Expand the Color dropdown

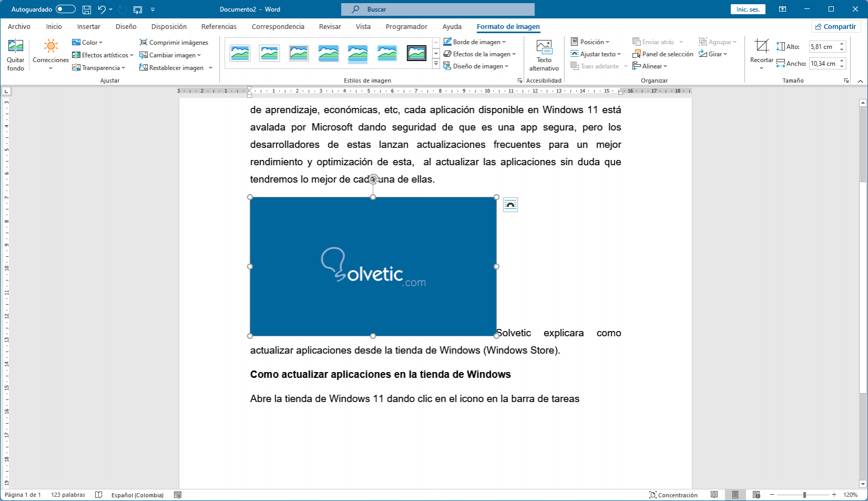(x=87, y=43)
